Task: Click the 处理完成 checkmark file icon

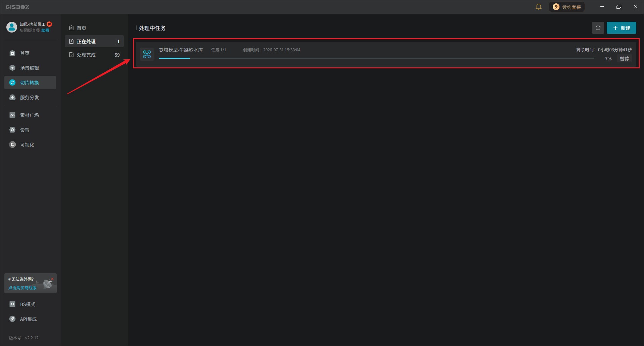Action: (x=71, y=55)
